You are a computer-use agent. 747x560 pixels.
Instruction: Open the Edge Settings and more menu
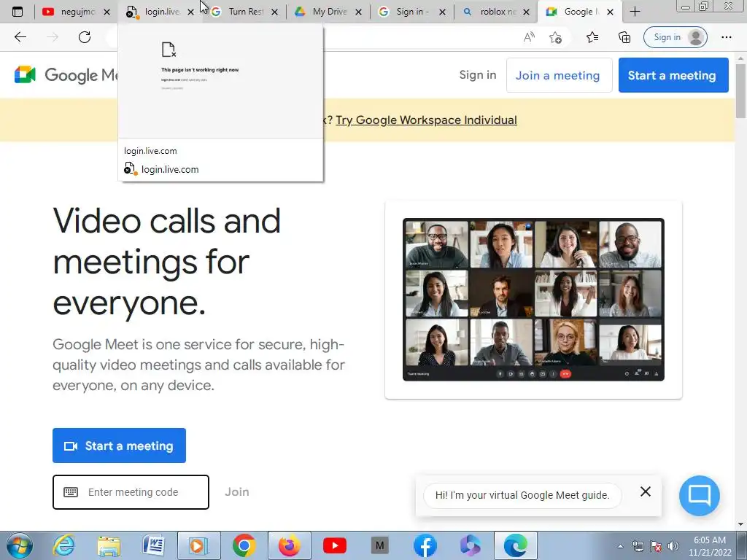726,37
